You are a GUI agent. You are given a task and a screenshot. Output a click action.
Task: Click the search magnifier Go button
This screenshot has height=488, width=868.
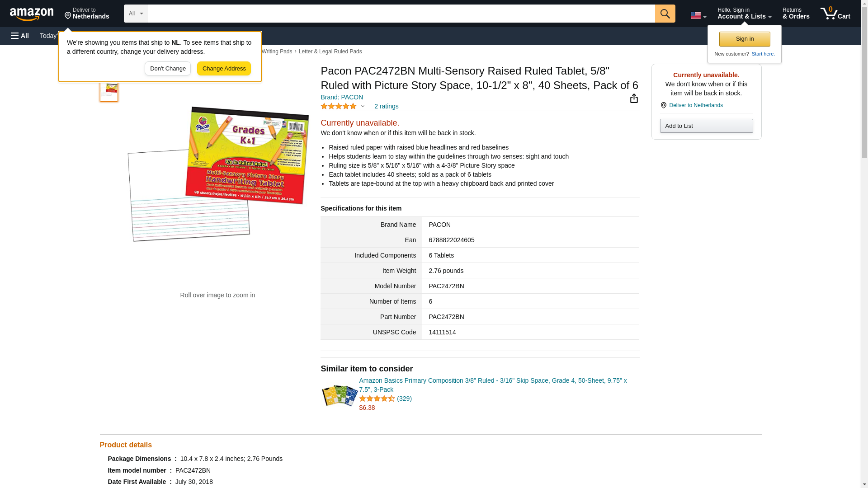click(x=665, y=14)
